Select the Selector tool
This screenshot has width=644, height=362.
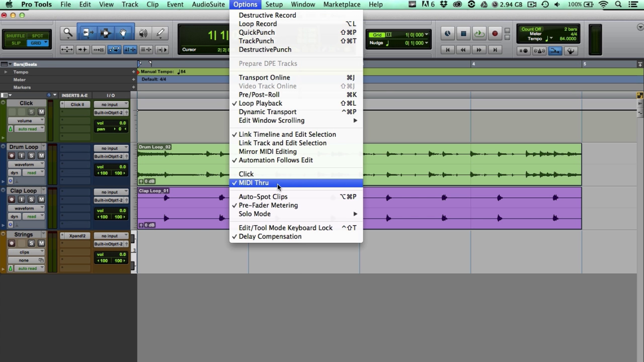click(105, 33)
